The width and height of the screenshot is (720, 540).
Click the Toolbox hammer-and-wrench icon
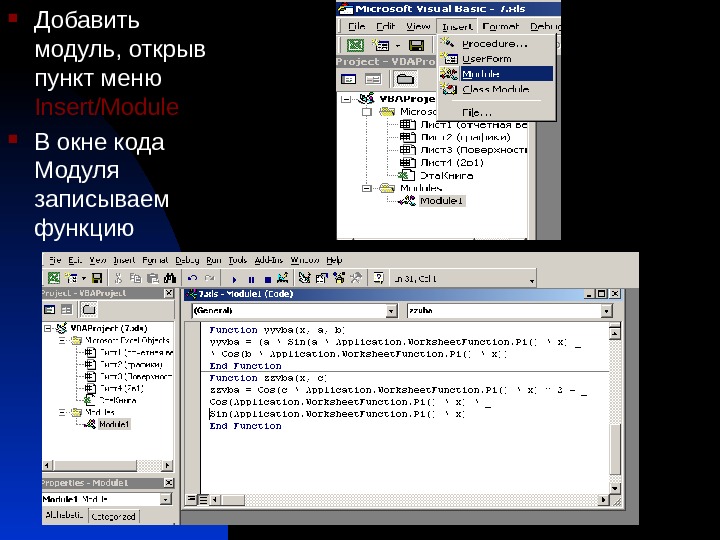[x=356, y=278]
